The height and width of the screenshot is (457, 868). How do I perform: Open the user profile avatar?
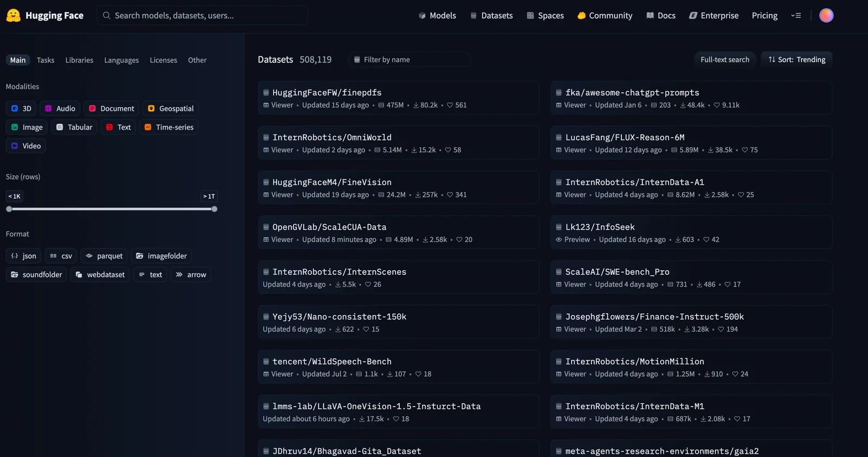click(826, 15)
